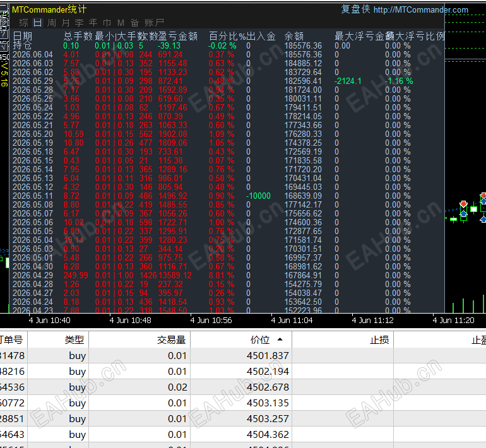
Task: Click the 4 Jun 11:04 time axis label
Action: coord(292,321)
